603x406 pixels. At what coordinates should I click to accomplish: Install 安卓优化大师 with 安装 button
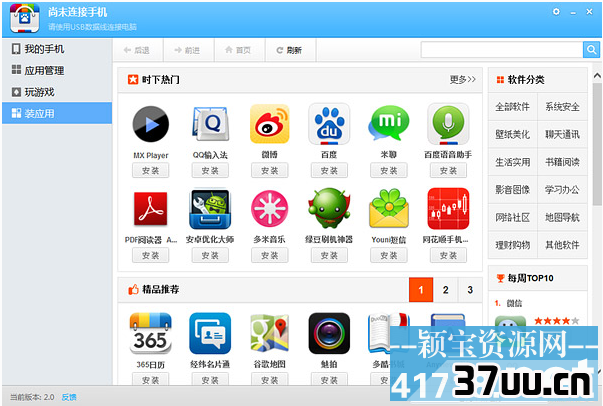[210, 255]
